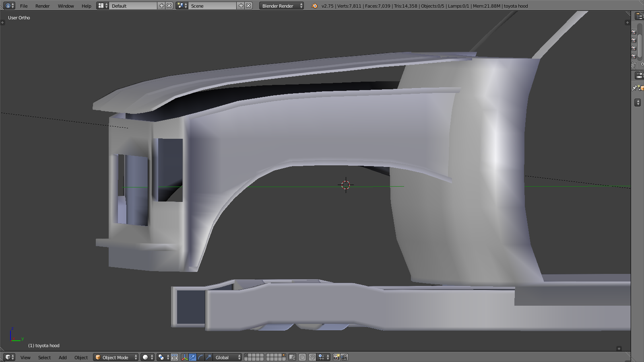This screenshot has height=362, width=644.
Task: Toggle proportional editing circle button
Action: click(x=302, y=357)
